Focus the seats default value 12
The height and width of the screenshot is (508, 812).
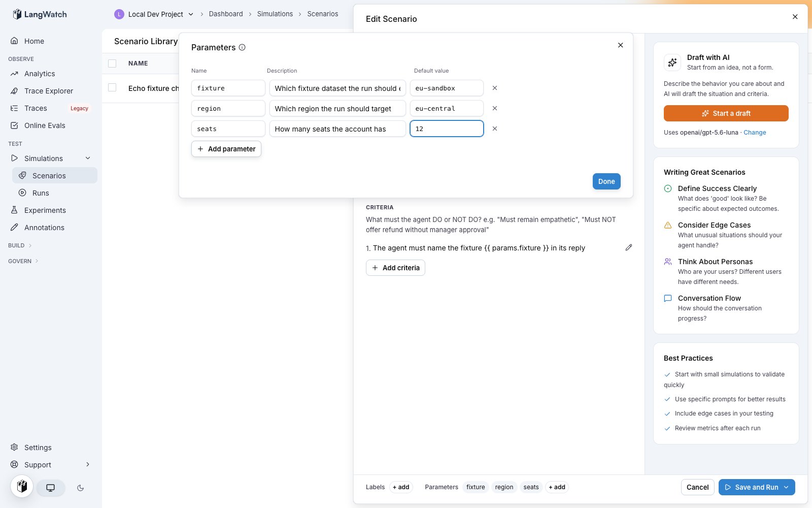[x=447, y=129]
